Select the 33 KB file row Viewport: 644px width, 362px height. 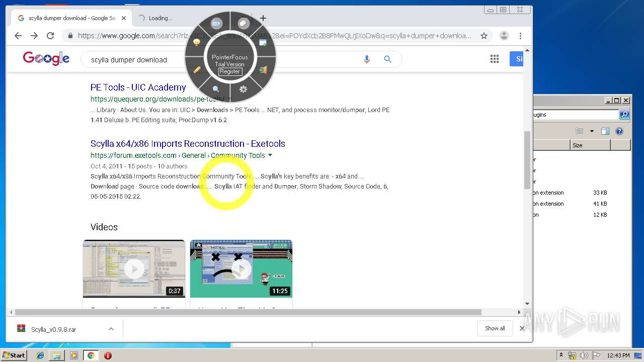[x=582, y=193]
